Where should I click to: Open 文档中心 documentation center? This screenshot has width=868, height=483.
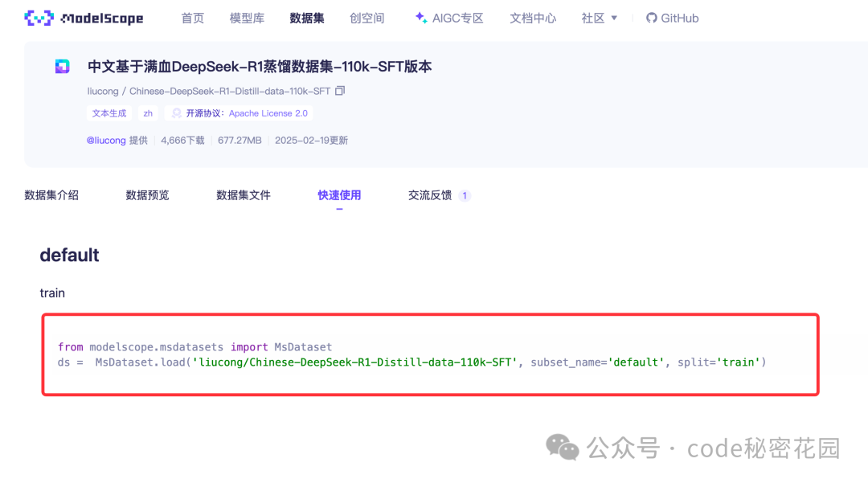point(533,18)
